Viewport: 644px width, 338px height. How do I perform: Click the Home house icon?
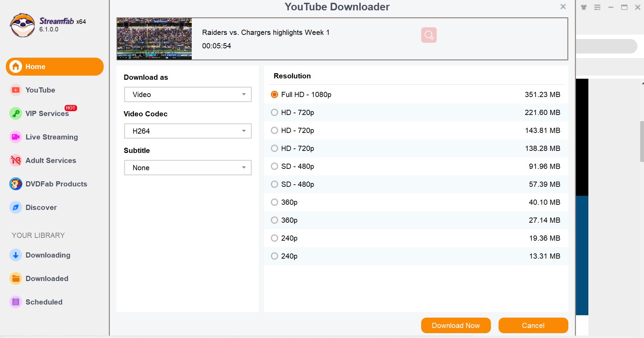(16, 67)
